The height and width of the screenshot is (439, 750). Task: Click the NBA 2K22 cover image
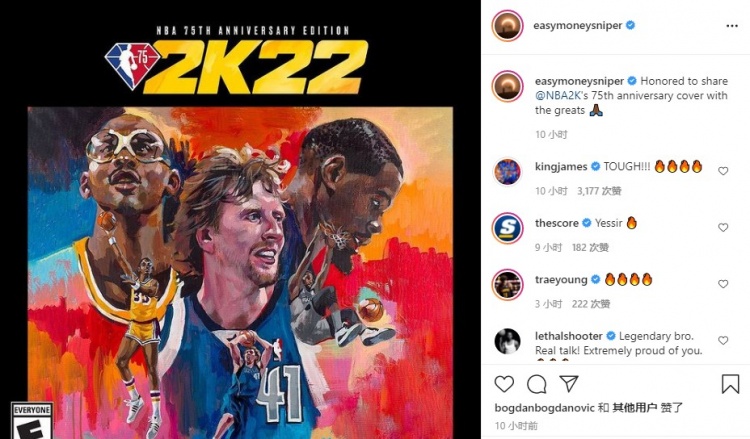(240, 220)
